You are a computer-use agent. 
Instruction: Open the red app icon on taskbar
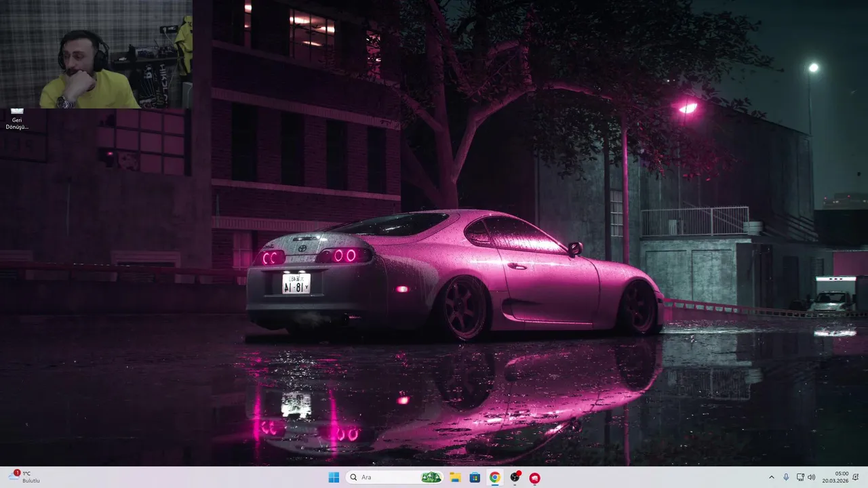click(x=534, y=477)
